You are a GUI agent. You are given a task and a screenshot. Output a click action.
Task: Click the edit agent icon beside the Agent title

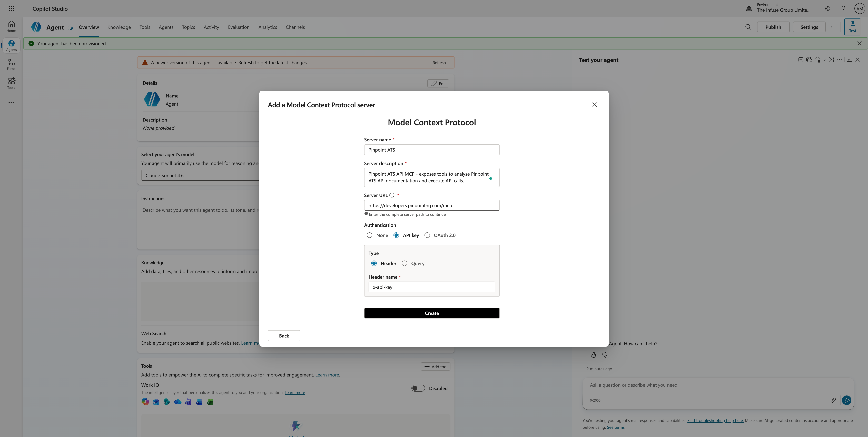[70, 27]
